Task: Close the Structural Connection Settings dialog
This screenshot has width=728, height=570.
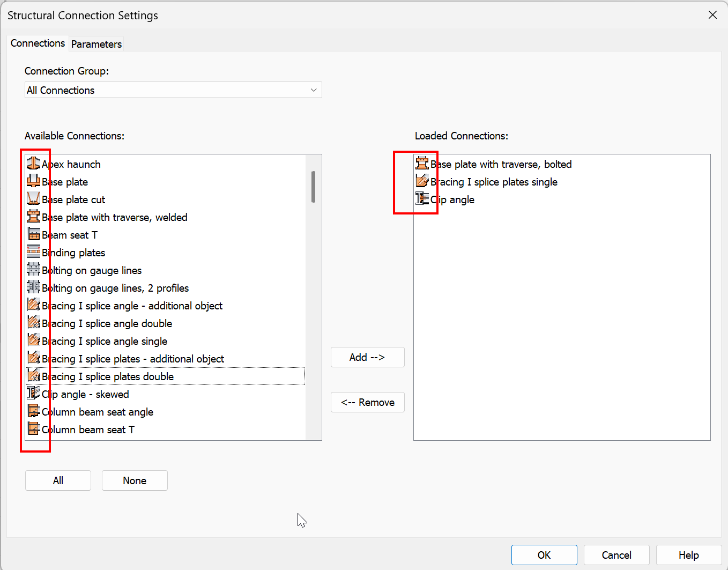Action: pos(712,15)
